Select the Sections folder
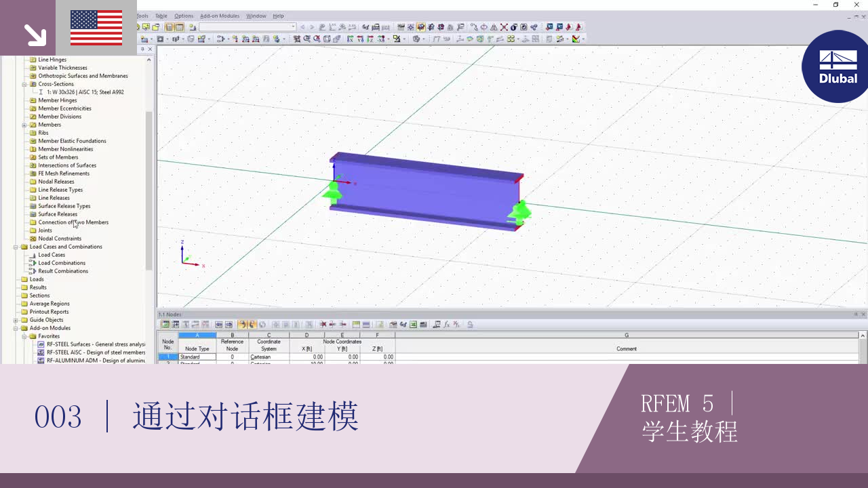 [39, 296]
